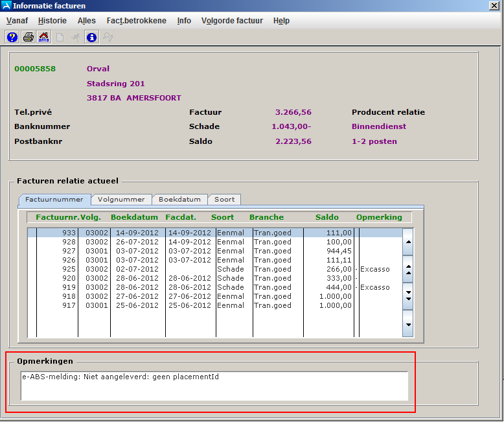Image resolution: width=504 pixels, height=422 pixels.
Task: Select invoice row 920
Action: point(214,278)
